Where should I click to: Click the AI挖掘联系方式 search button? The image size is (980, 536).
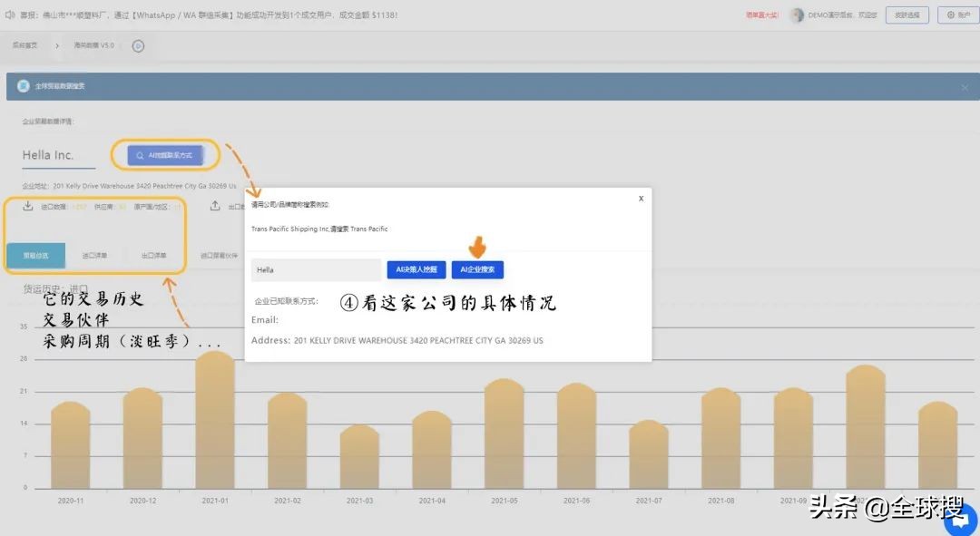click(165, 156)
